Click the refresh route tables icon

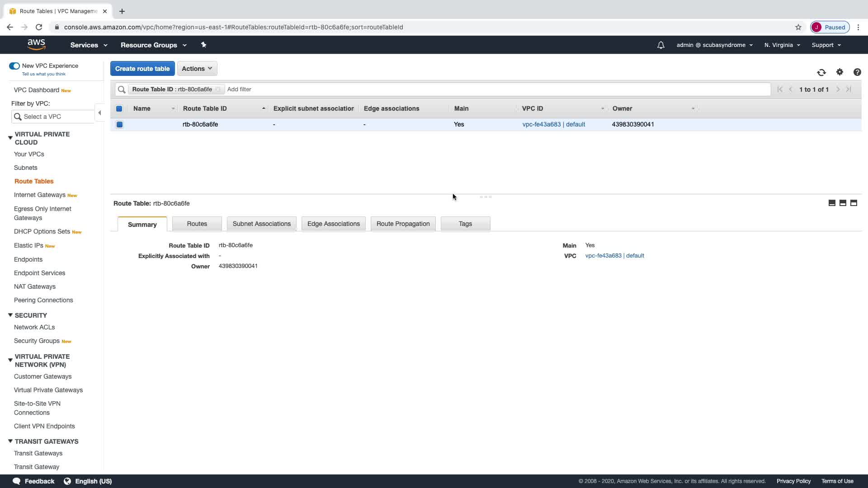821,72
